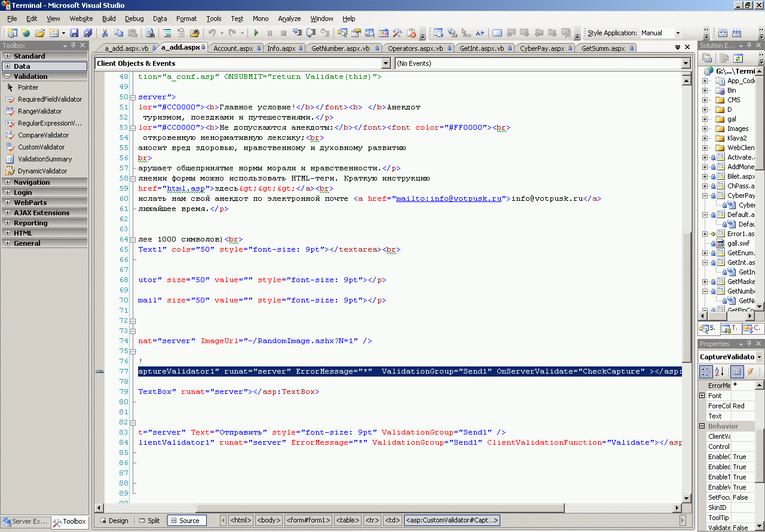
Task: Click the Events lightning icon in Properties
Action: [750, 372]
